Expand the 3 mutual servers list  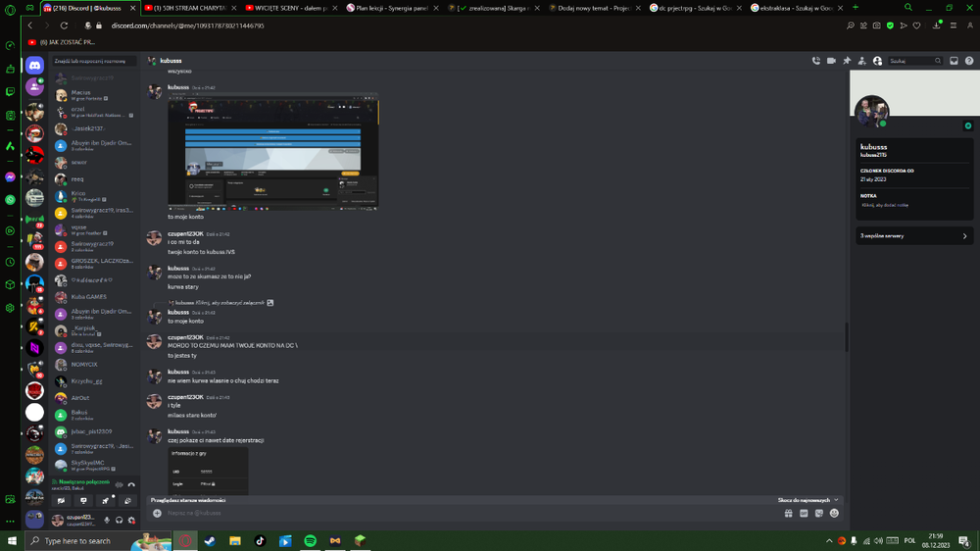(x=913, y=235)
